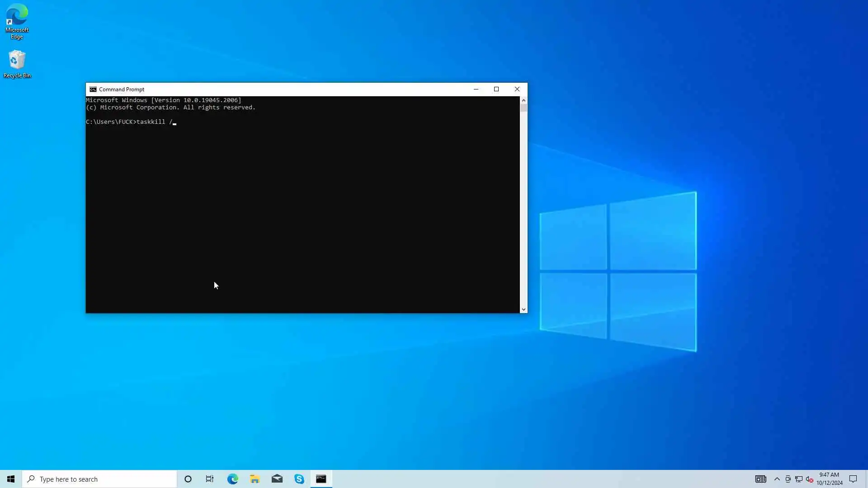Launch Edge from the taskbar

click(x=232, y=479)
